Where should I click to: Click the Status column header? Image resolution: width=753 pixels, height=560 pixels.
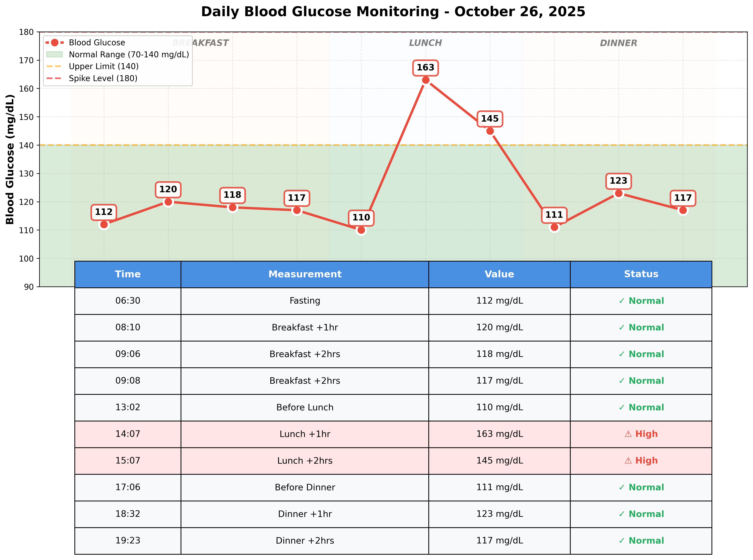click(641, 274)
